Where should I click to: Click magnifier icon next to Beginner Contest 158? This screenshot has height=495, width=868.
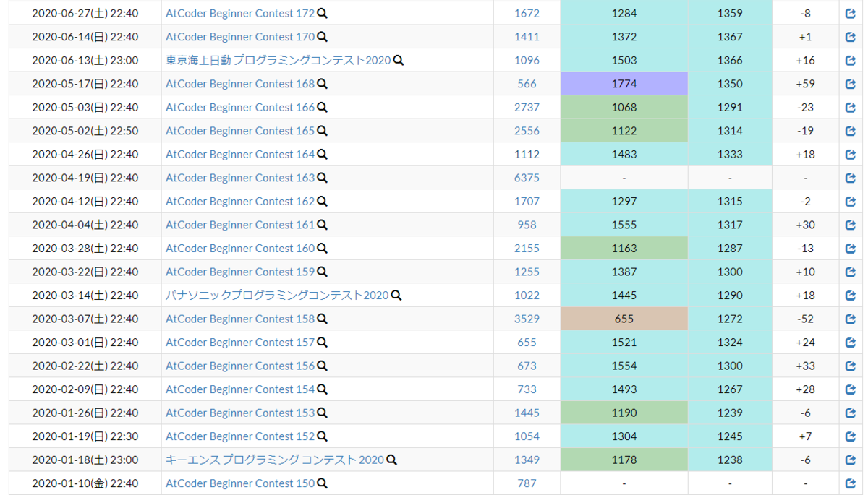click(x=323, y=319)
